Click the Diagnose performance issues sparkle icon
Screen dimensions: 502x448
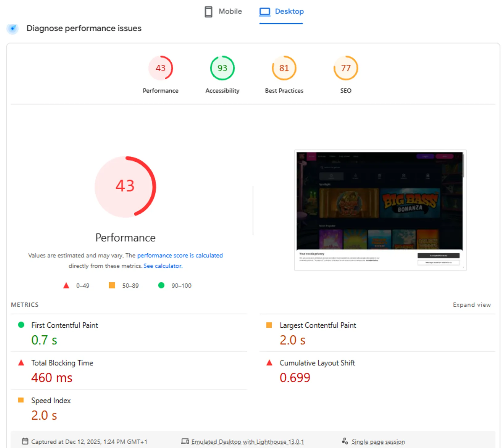click(x=12, y=28)
